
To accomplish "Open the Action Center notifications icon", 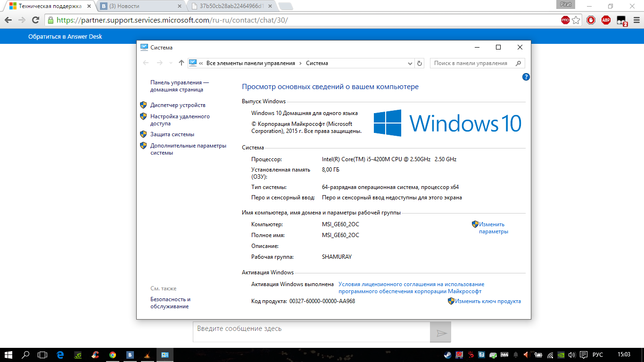I will tap(584, 355).
